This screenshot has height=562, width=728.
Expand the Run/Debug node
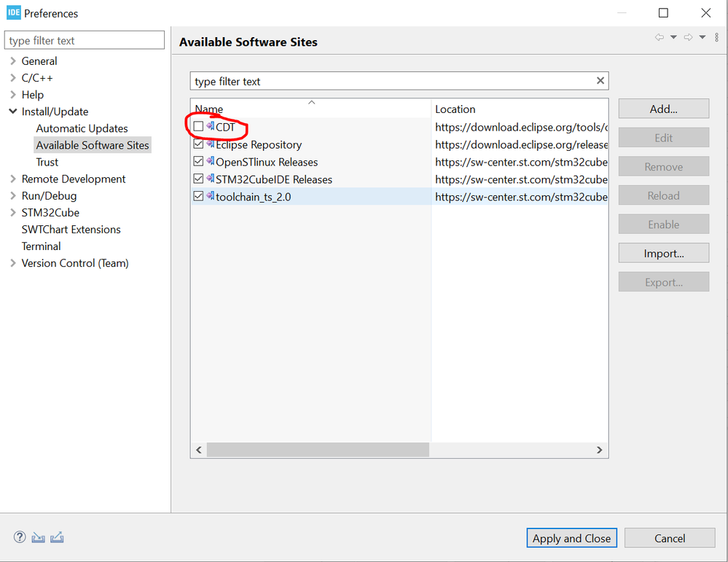click(13, 195)
